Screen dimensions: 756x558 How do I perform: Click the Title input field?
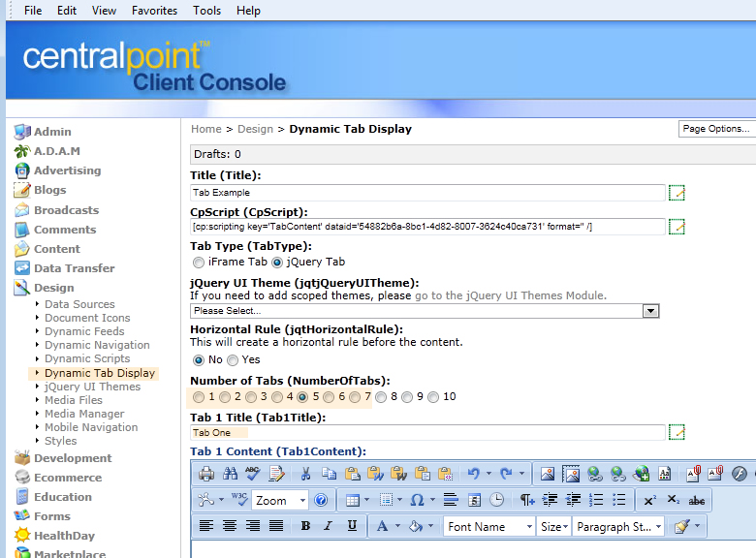tap(427, 193)
